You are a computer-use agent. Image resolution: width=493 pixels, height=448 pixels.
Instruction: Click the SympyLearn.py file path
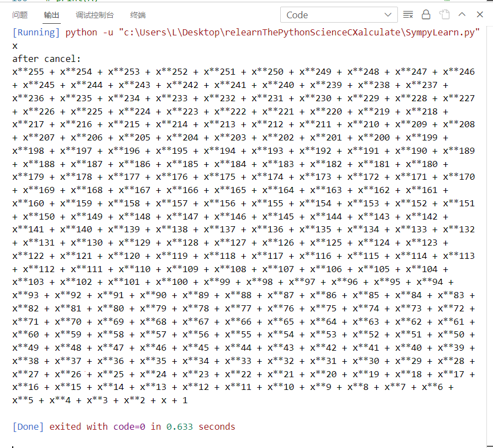click(299, 33)
